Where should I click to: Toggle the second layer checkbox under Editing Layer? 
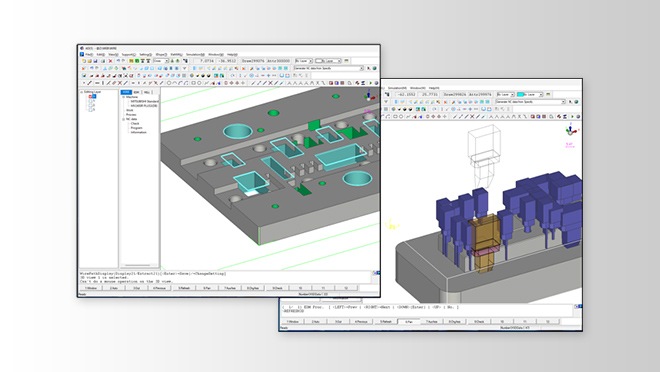tap(91, 101)
